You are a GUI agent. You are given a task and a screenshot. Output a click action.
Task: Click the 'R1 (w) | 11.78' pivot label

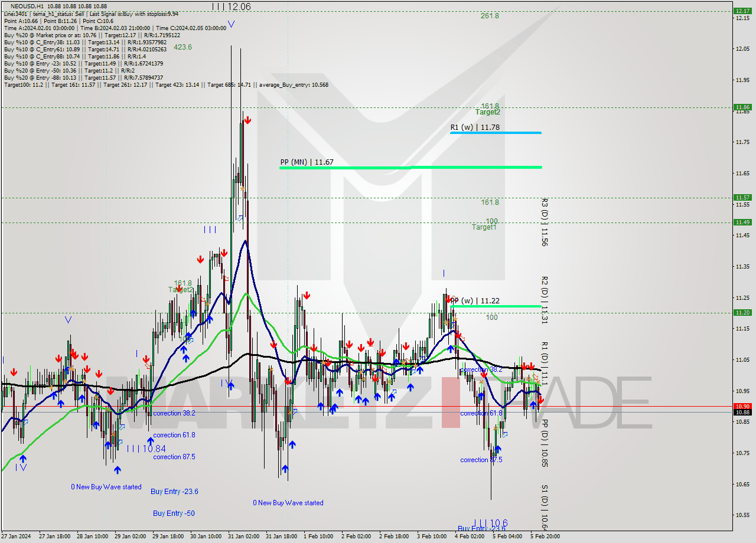[x=475, y=127]
